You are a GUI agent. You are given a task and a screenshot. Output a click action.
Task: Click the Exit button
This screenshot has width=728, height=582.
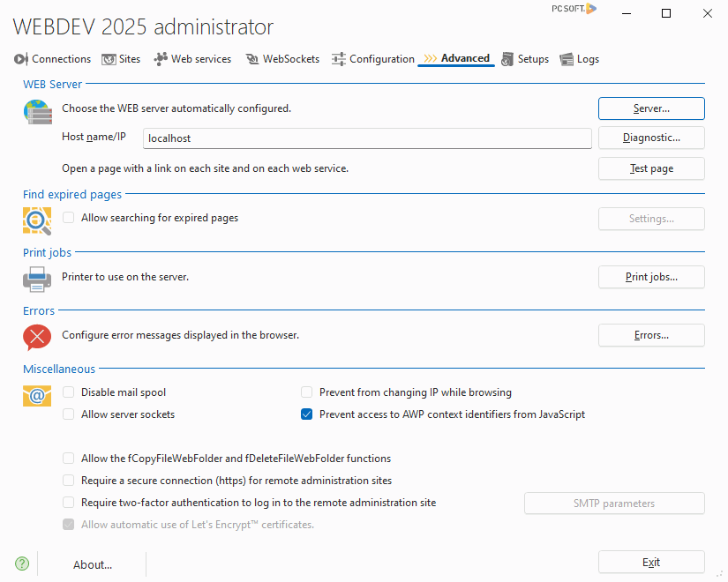tap(651, 562)
